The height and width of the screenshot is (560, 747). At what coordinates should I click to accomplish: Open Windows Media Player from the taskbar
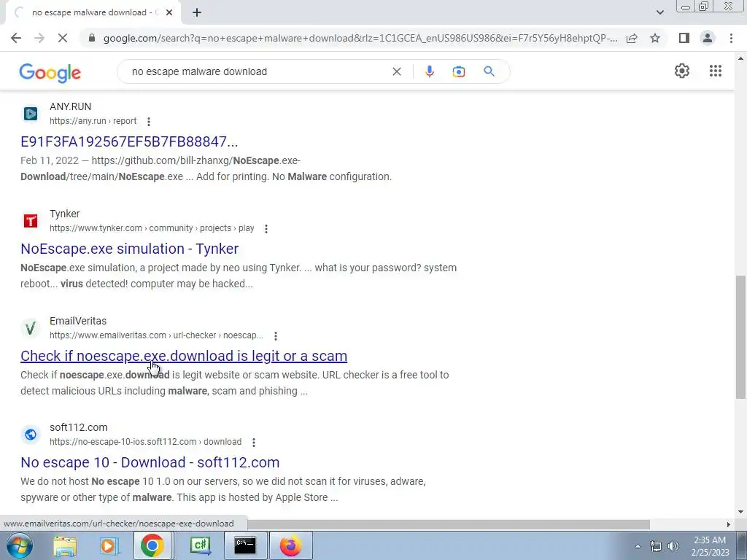[108, 545]
